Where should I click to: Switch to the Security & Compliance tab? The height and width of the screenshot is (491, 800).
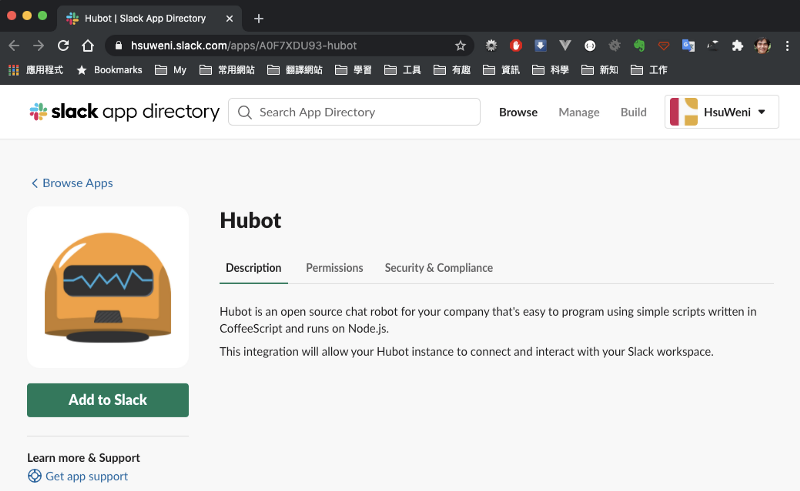[439, 268]
